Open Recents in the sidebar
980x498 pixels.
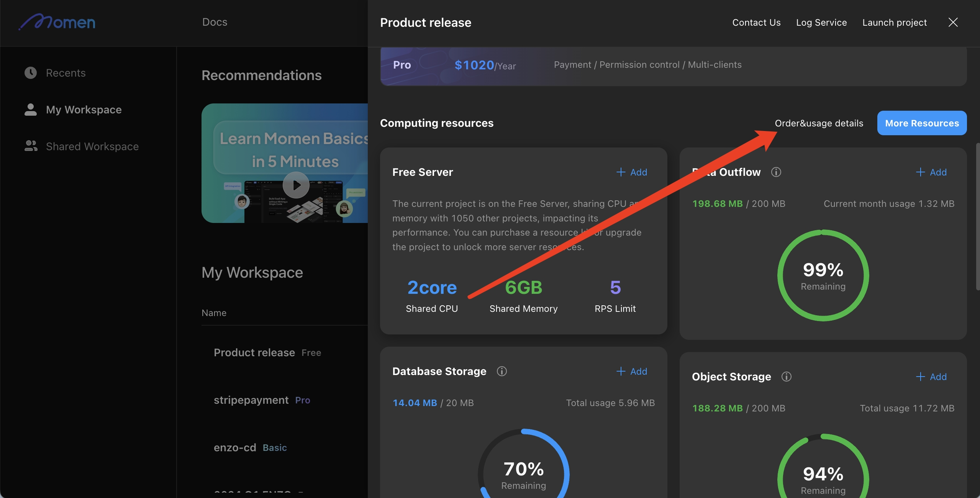(x=66, y=73)
